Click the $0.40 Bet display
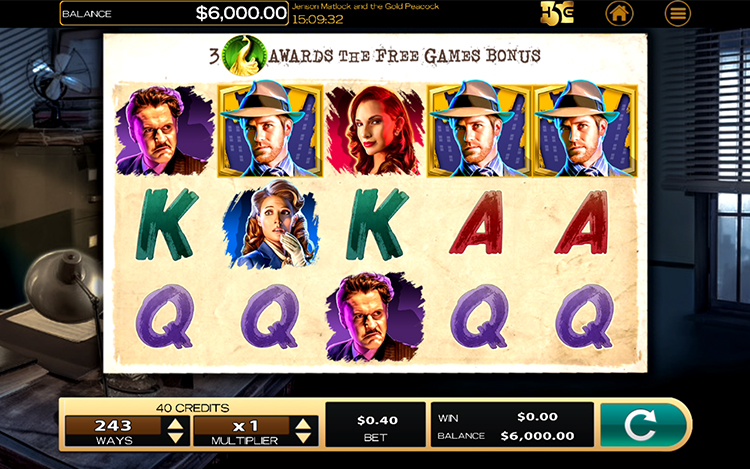This screenshot has width=750, height=469. 375,425
